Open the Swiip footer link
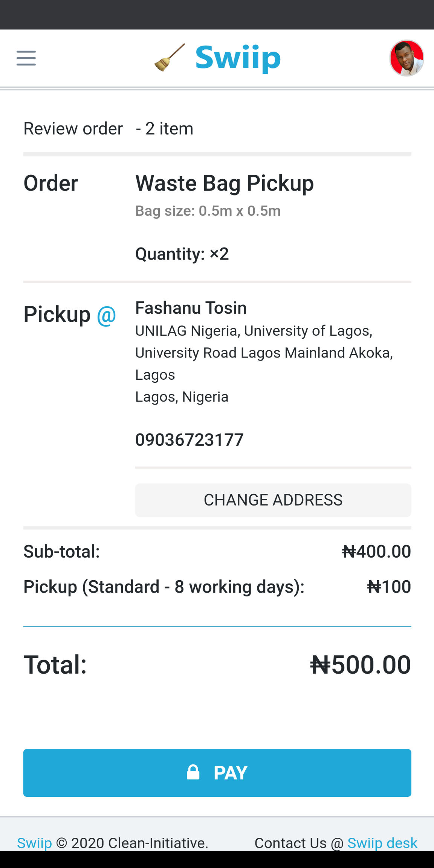 click(34, 843)
